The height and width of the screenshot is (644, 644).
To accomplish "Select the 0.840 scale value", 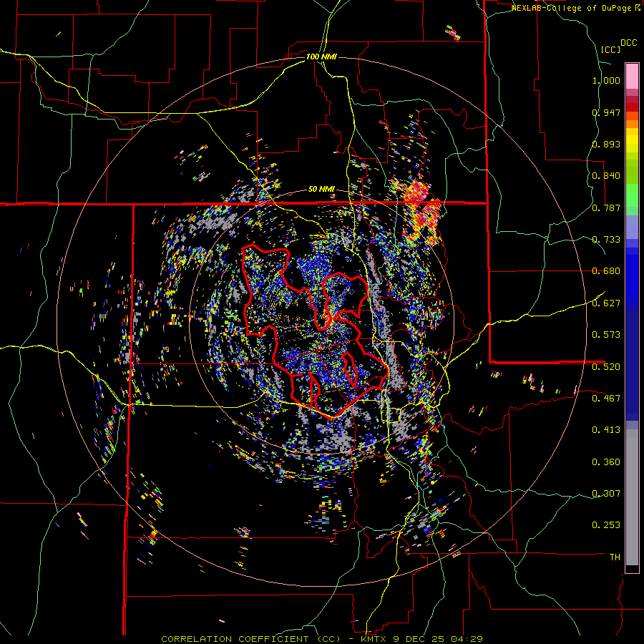I will [x=606, y=176].
